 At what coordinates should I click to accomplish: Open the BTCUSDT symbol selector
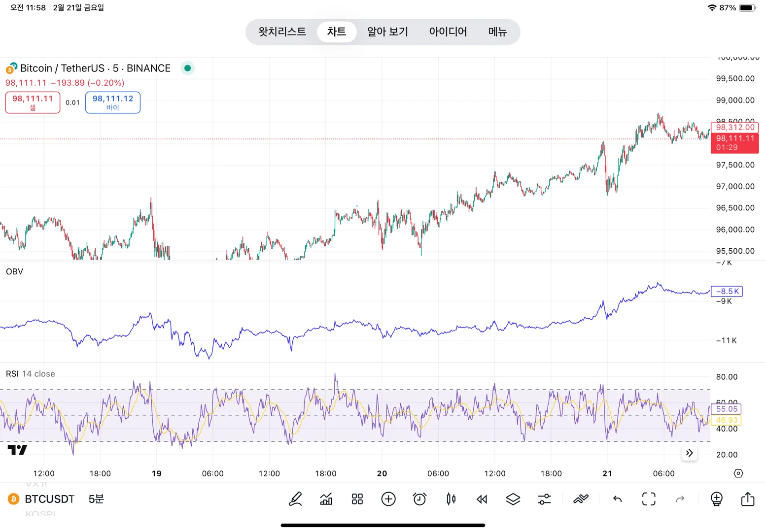pos(49,499)
